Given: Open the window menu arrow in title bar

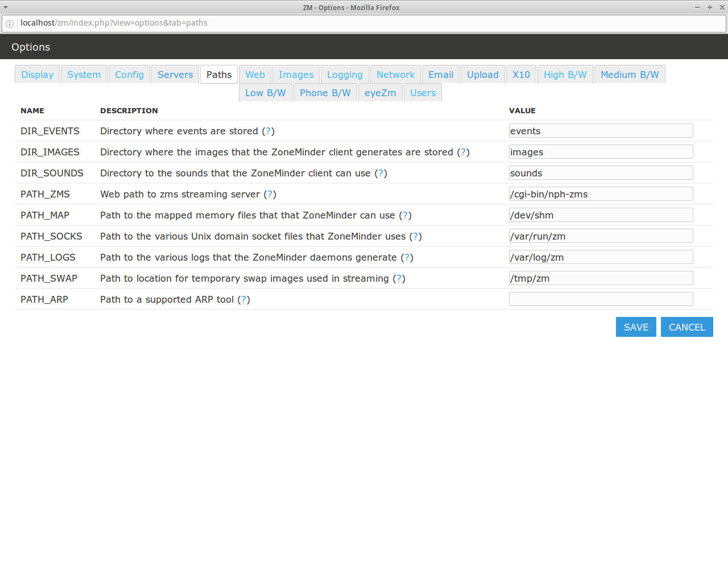Looking at the screenshot, I should (x=5, y=7).
